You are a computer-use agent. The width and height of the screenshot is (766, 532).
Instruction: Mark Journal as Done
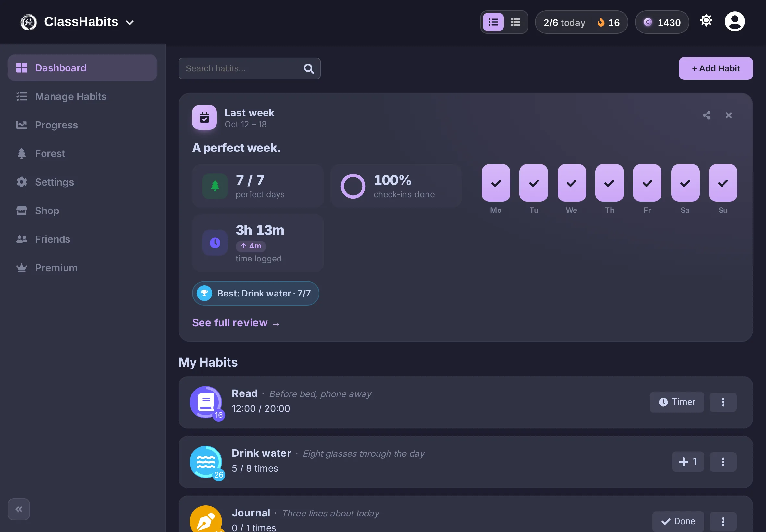tap(678, 521)
